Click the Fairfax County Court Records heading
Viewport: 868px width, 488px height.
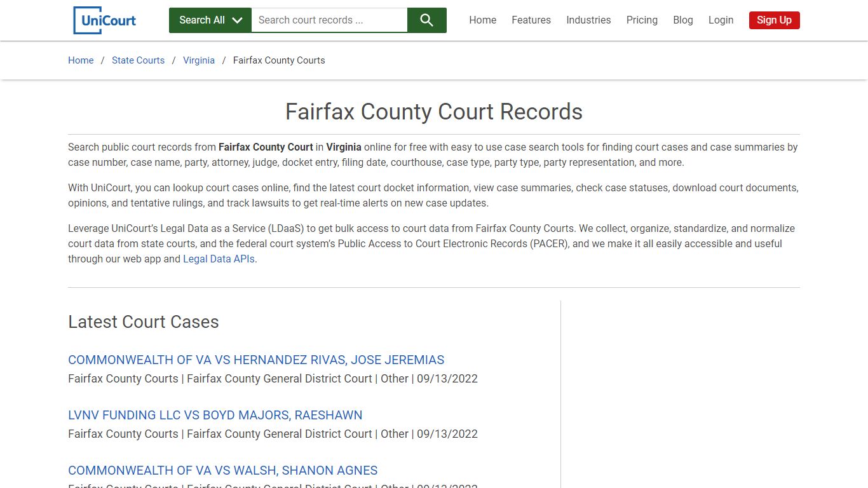tap(434, 112)
